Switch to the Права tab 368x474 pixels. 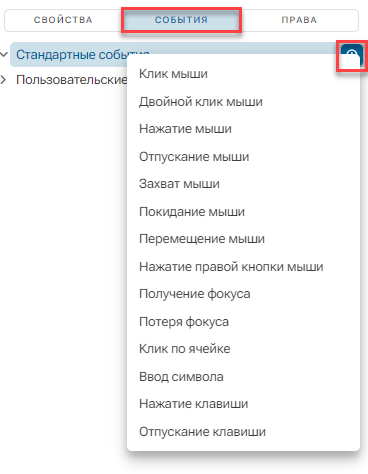(x=299, y=20)
